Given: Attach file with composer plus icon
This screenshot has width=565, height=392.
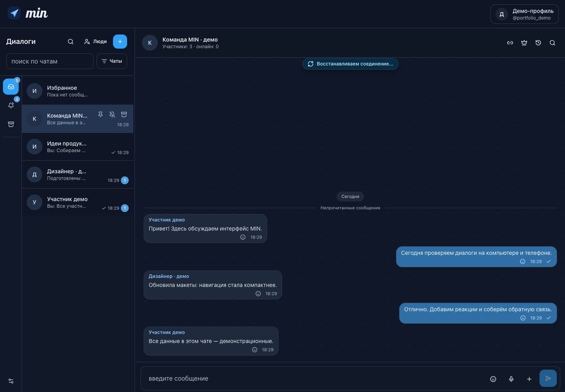Looking at the screenshot, I should pos(529,379).
